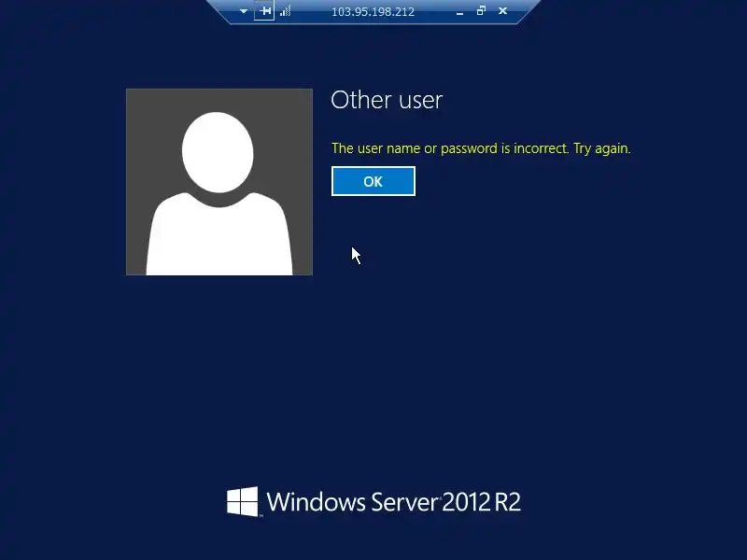Click the OK button to dismiss the error
This screenshot has width=747, height=560.
pos(373,181)
